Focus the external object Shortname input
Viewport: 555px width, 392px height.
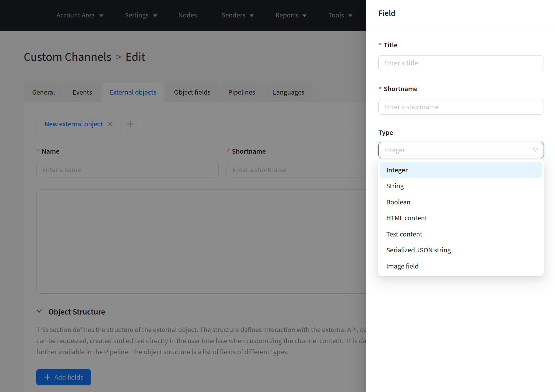click(x=296, y=170)
